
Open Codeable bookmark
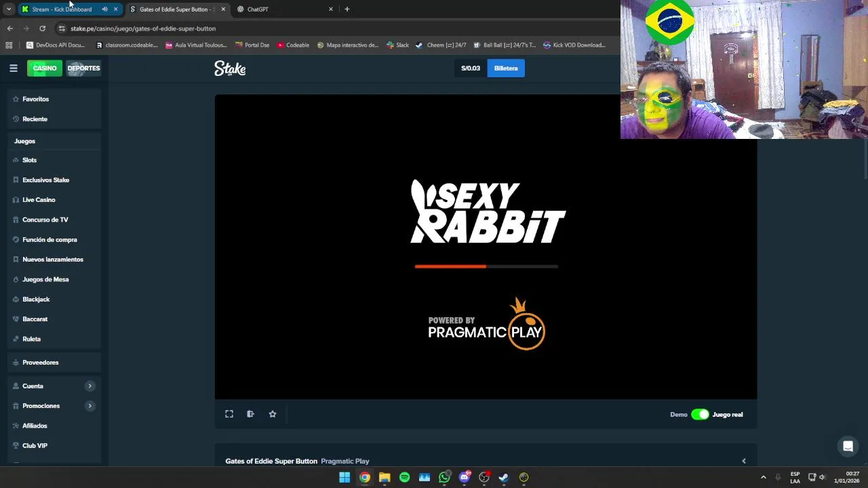click(x=293, y=45)
